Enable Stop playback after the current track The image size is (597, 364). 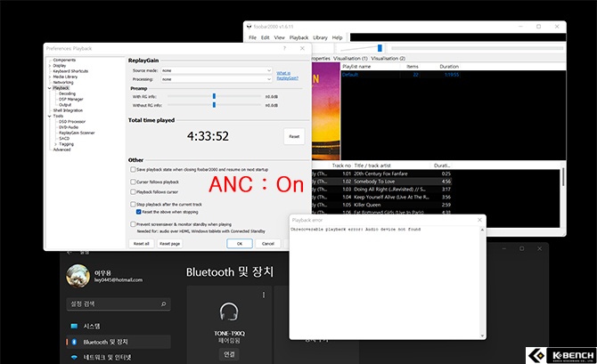[x=133, y=205]
